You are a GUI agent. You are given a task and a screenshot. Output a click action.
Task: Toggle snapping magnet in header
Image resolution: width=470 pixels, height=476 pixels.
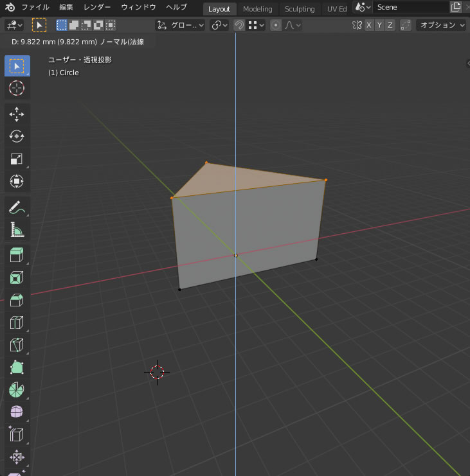(x=239, y=25)
